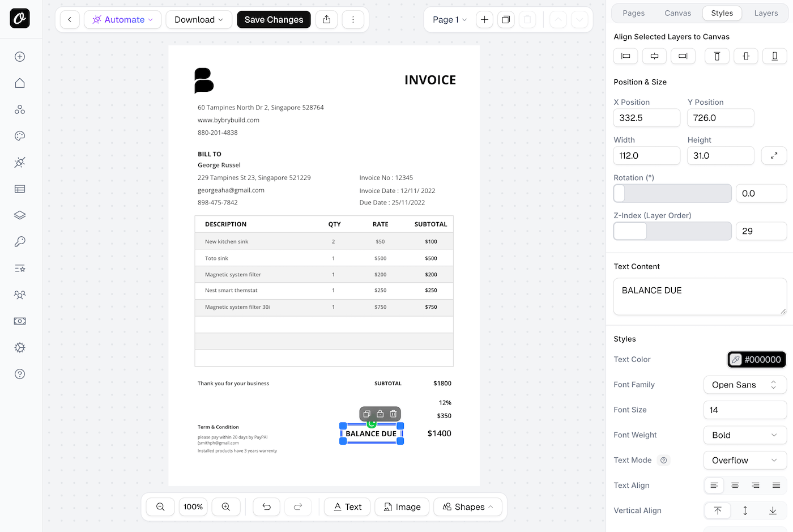Set text align to center
The height and width of the screenshot is (532, 793).
tap(735, 486)
